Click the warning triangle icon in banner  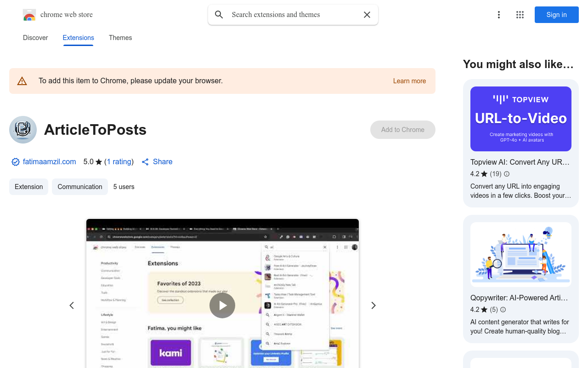(22, 81)
